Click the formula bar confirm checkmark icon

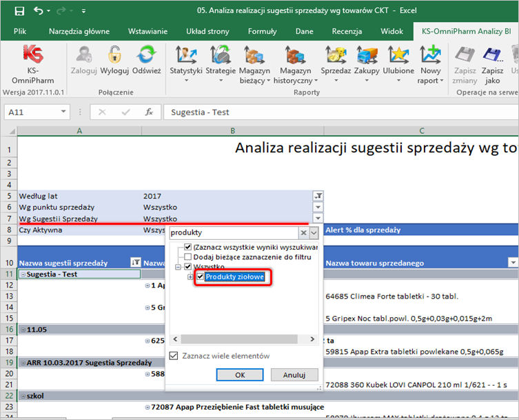pyautogui.click(x=125, y=112)
